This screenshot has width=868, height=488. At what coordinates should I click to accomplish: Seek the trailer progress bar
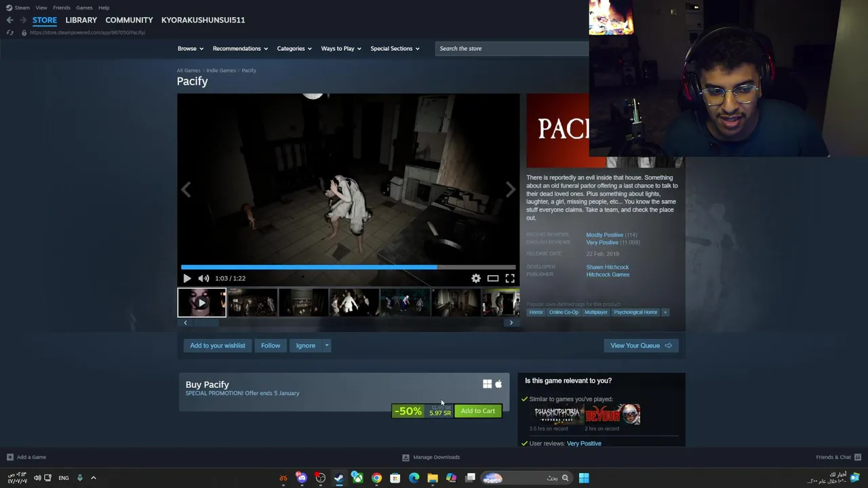(x=349, y=267)
